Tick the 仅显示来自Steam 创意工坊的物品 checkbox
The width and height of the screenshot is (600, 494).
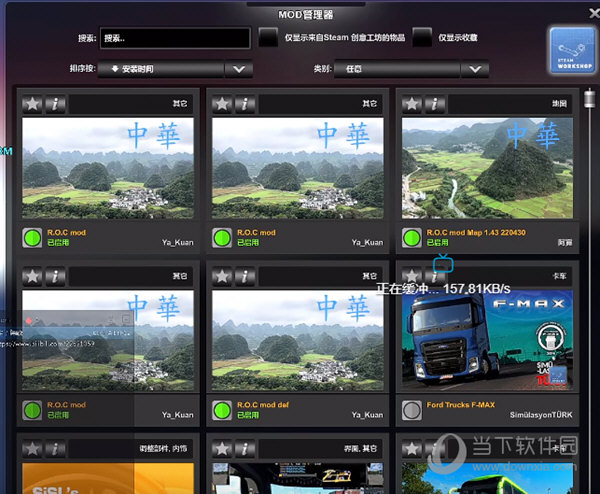[268, 37]
